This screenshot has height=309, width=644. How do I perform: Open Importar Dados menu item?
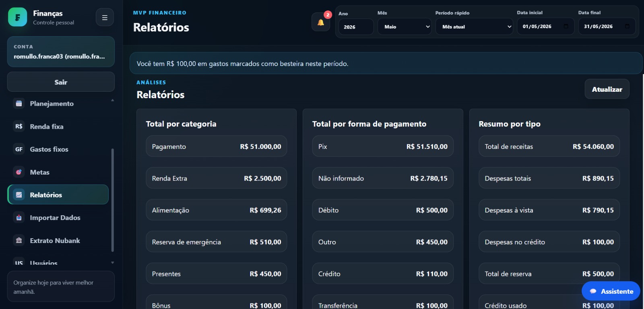(x=58, y=218)
